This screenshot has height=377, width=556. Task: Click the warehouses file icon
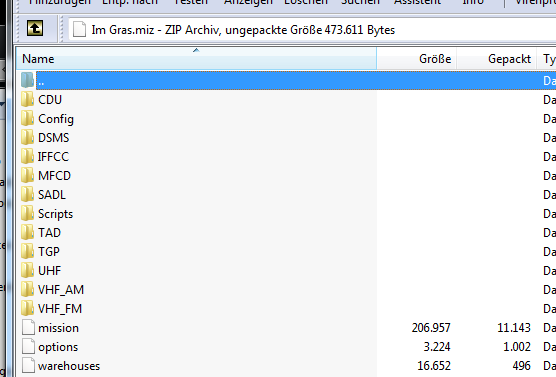(x=28, y=365)
